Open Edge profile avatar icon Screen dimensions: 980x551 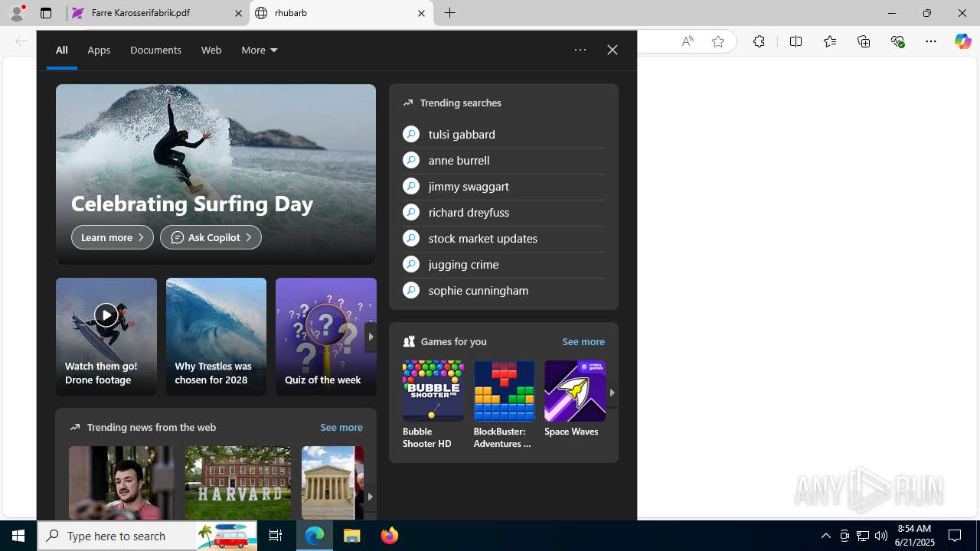(x=17, y=13)
